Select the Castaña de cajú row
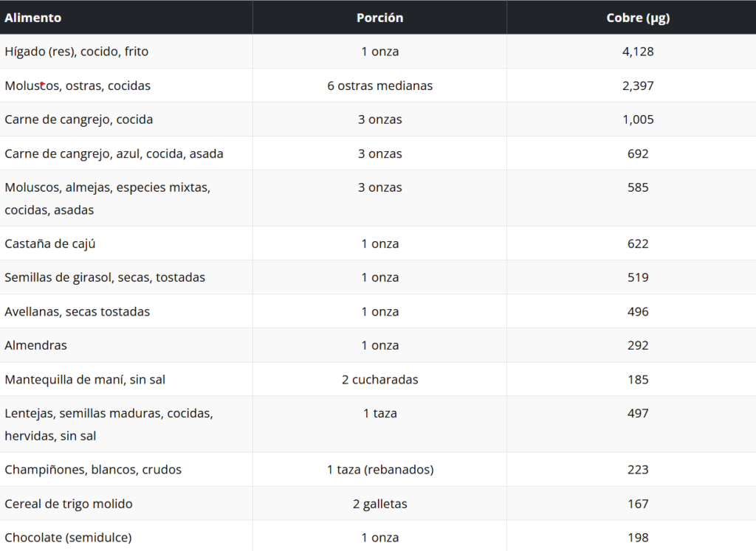The width and height of the screenshot is (756, 551). (378, 243)
